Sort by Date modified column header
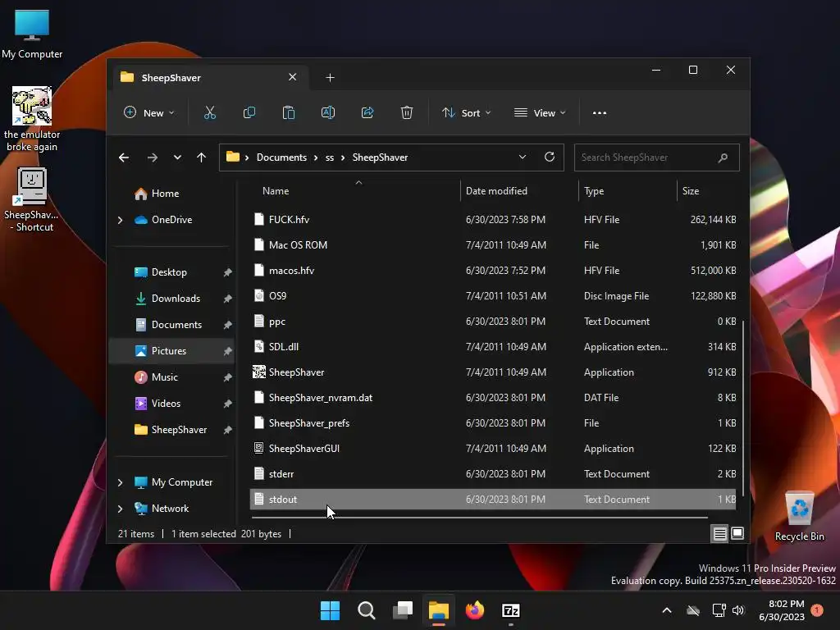 coord(519,190)
